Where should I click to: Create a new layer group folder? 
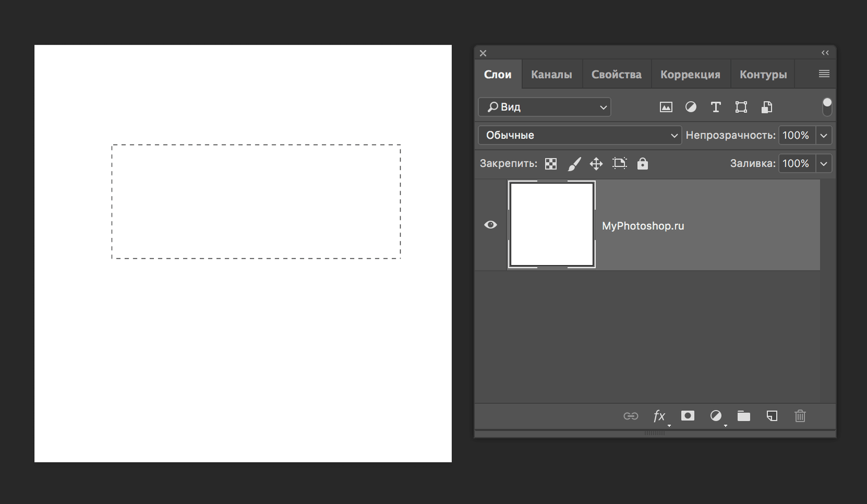click(x=743, y=416)
